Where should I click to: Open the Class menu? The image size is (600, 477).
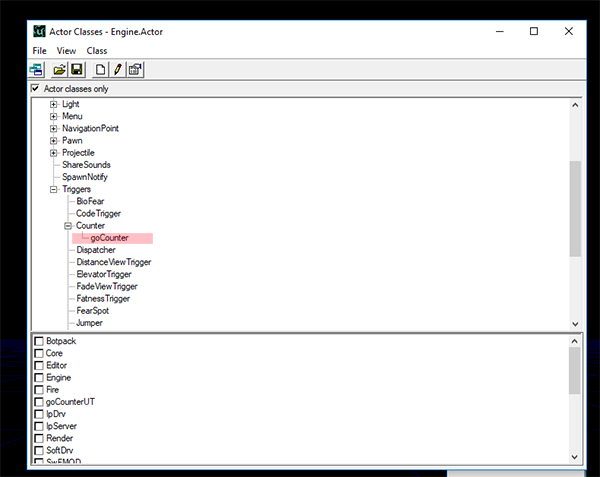pos(97,51)
